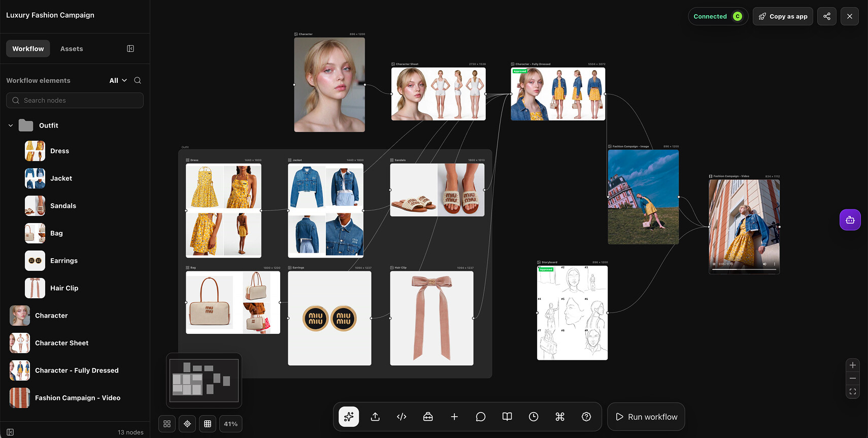Collapse sidebar using icon beside Assets tab

pos(130,49)
